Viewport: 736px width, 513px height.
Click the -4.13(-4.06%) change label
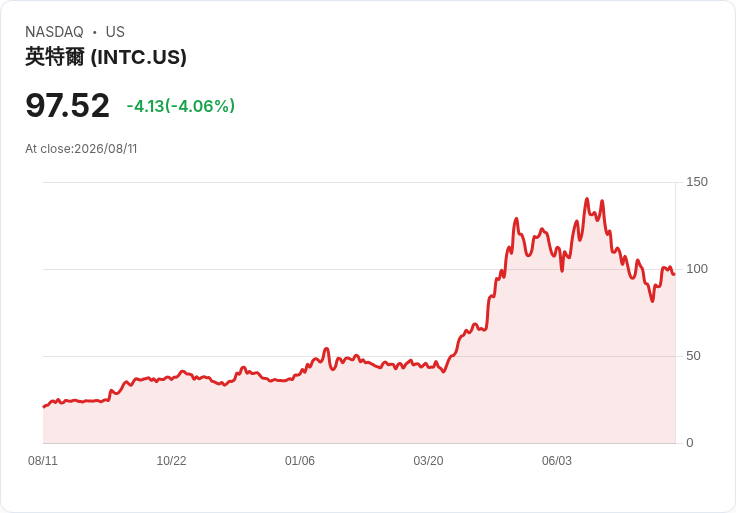pos(181,106)
